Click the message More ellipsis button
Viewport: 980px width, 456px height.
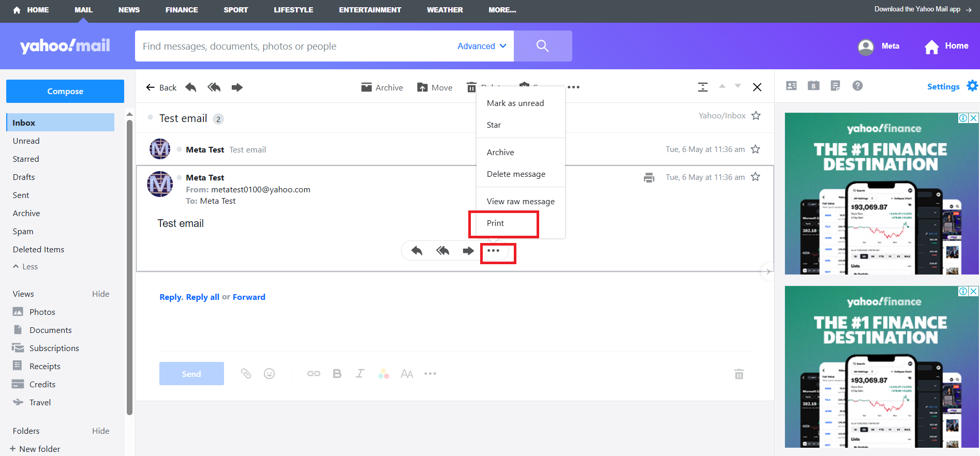tap(493, 251)
